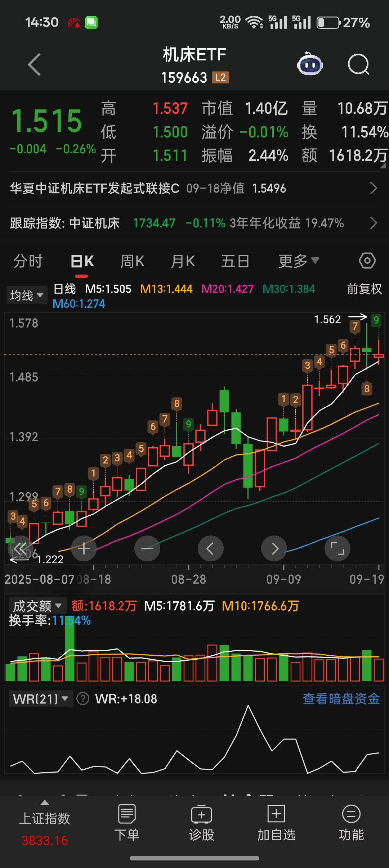The image size is (389, 868).
Task: Switch to the 周K tab
Action: (x=133, y=261)
